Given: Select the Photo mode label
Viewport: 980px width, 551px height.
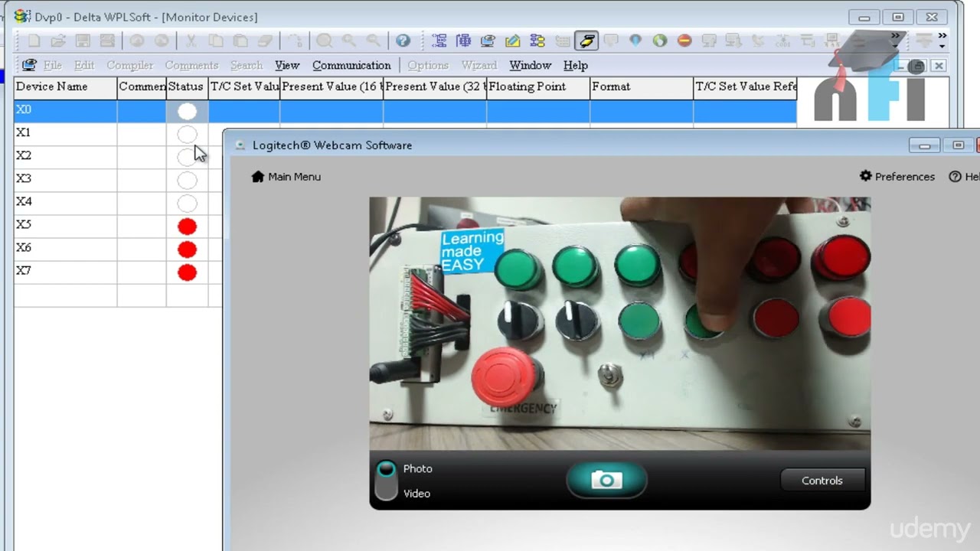Looking at the screenshot, I should pos(417,468).
